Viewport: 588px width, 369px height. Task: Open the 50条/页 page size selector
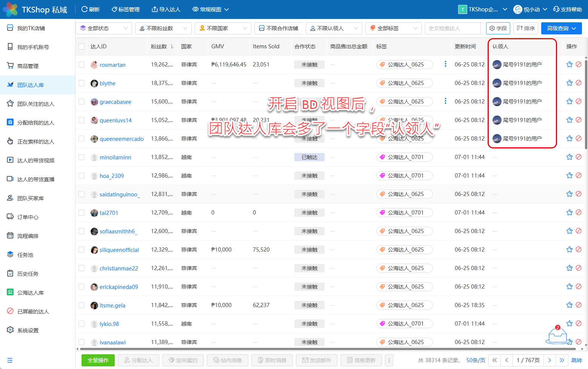coord(476,360)
